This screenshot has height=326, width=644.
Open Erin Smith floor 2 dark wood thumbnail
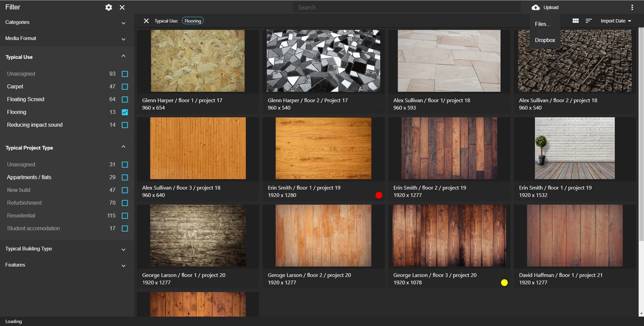449,148
